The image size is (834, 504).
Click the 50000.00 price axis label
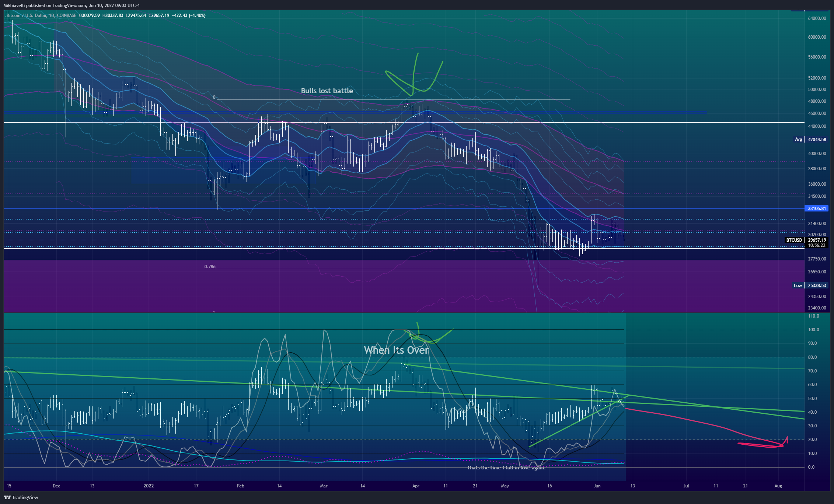tap(817, 90)
